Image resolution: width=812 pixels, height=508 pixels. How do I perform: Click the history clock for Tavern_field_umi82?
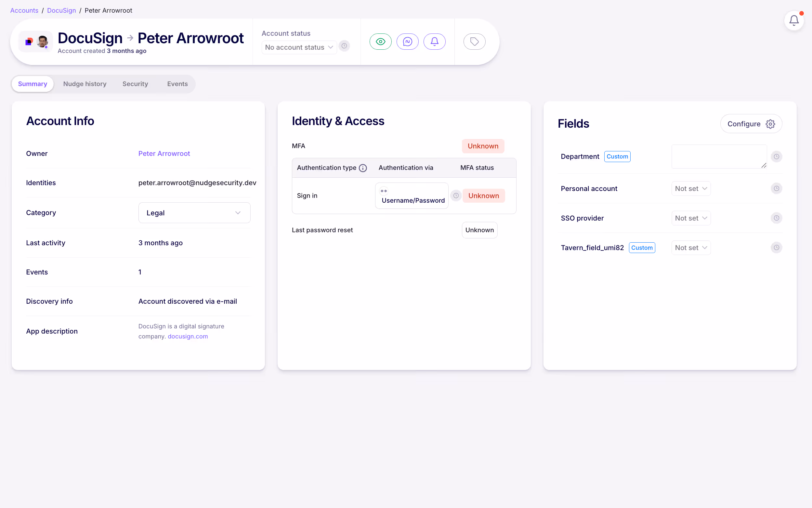(776, 248)
